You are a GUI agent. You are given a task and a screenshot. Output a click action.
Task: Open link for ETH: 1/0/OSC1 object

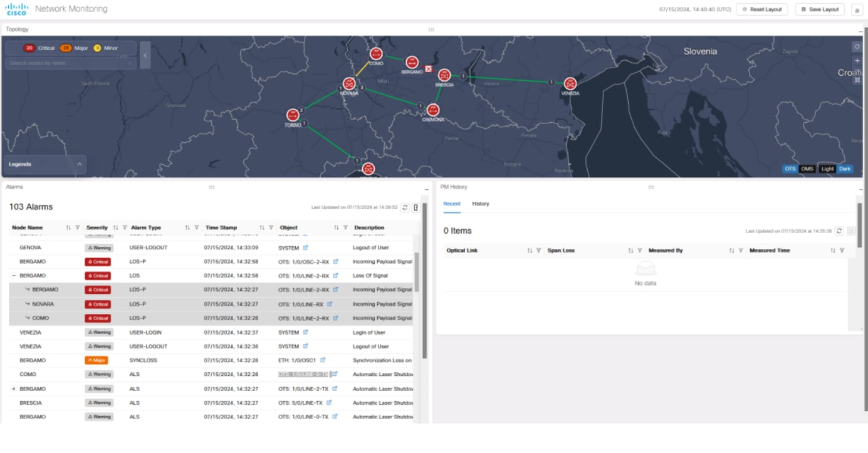coord(323,360)
